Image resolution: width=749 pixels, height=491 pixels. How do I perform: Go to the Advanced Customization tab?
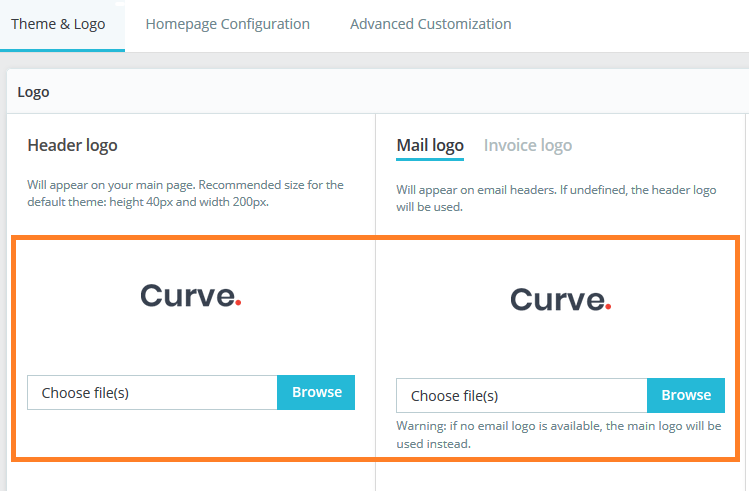430,24
